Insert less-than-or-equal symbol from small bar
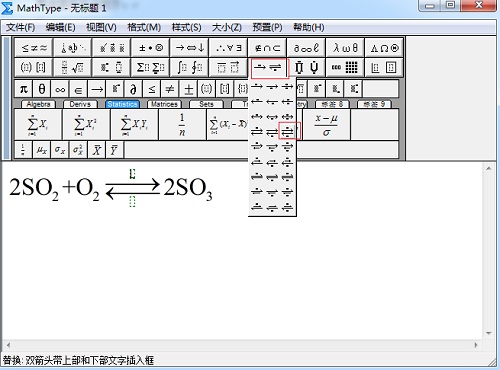 [152, 89]
